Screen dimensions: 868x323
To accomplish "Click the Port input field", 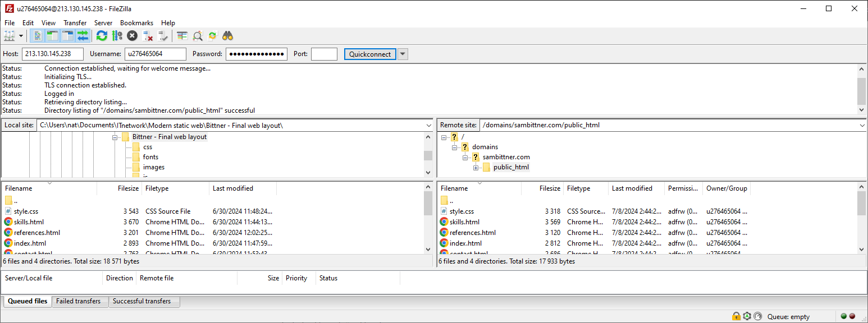I will (x=324, y=54).
